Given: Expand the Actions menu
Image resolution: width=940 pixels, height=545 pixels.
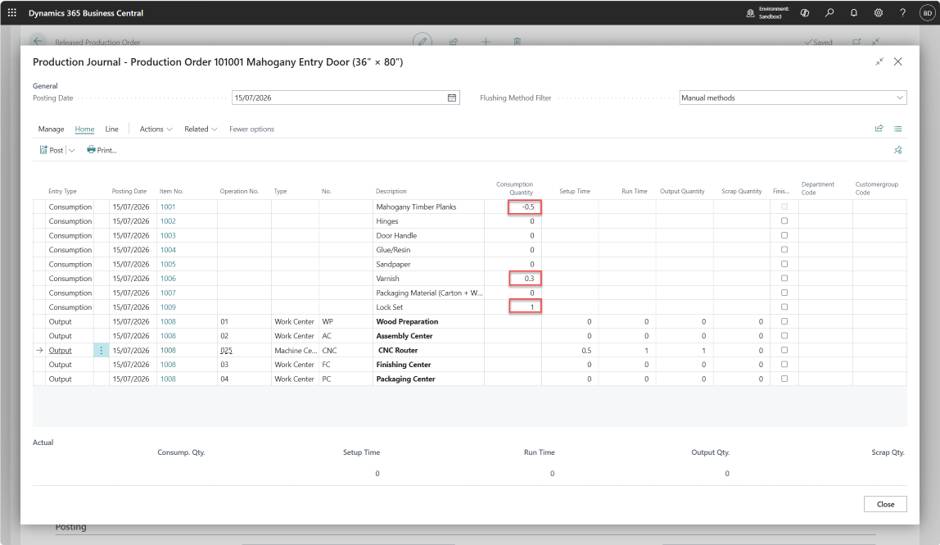Looking at the screenshot, I should click(x=156, y=129).
